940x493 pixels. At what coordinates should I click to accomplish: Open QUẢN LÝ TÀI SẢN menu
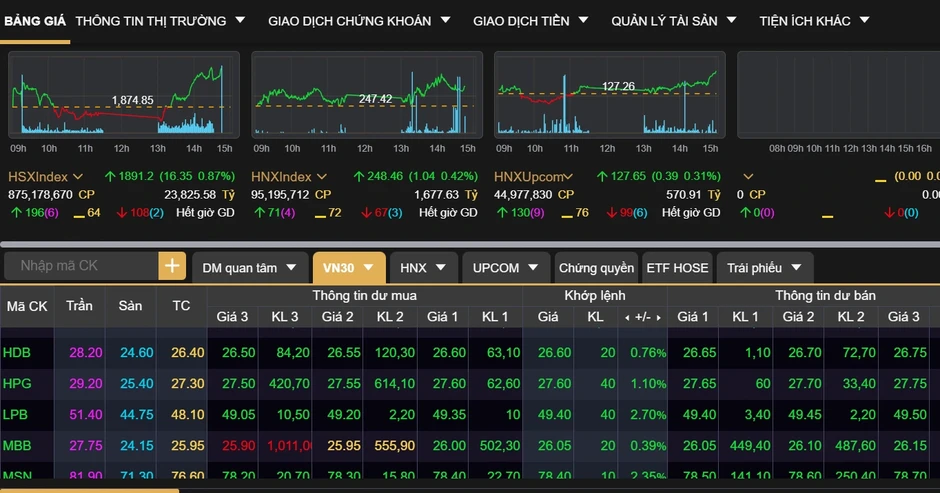click(673, 21)
